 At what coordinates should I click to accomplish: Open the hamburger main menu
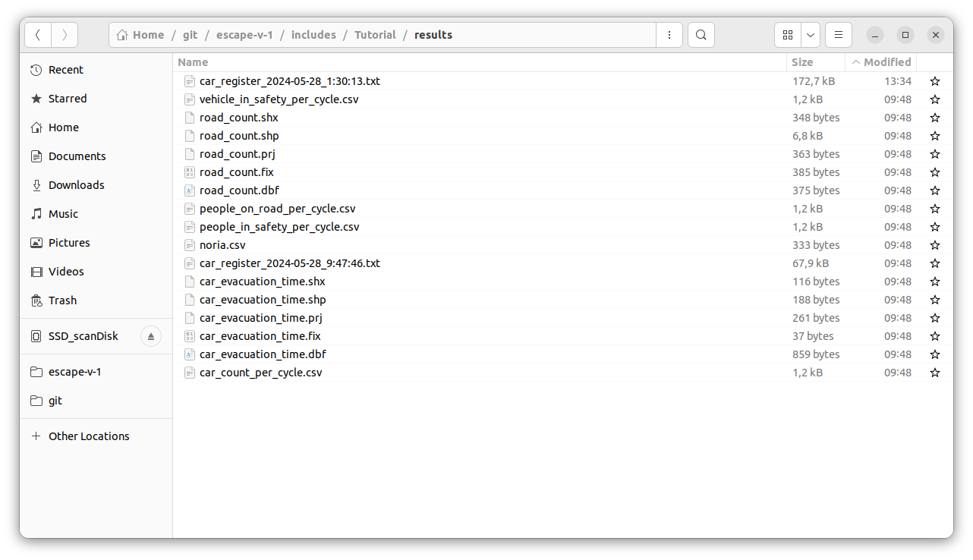click(839, 35)
